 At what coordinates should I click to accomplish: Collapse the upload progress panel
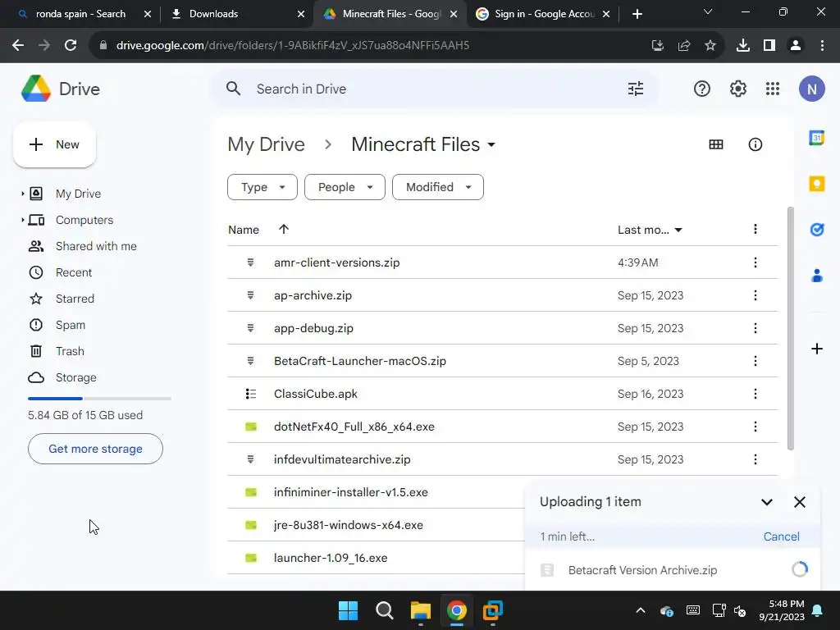click(767, 502)
